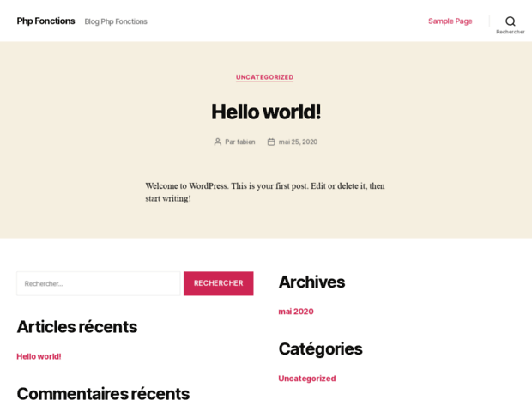Click the Welcome to WordPress paragraph text
The image size is (532, 400).
point(264,191)
